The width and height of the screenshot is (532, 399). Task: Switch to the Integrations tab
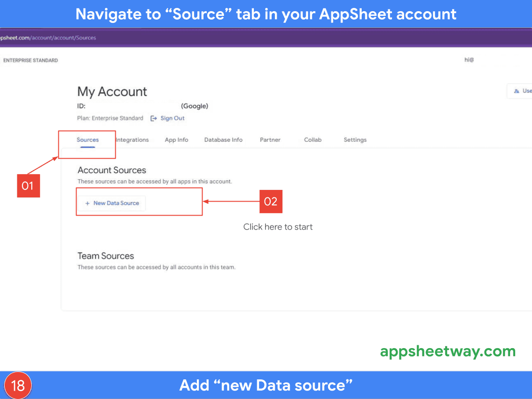coord(133,140)
